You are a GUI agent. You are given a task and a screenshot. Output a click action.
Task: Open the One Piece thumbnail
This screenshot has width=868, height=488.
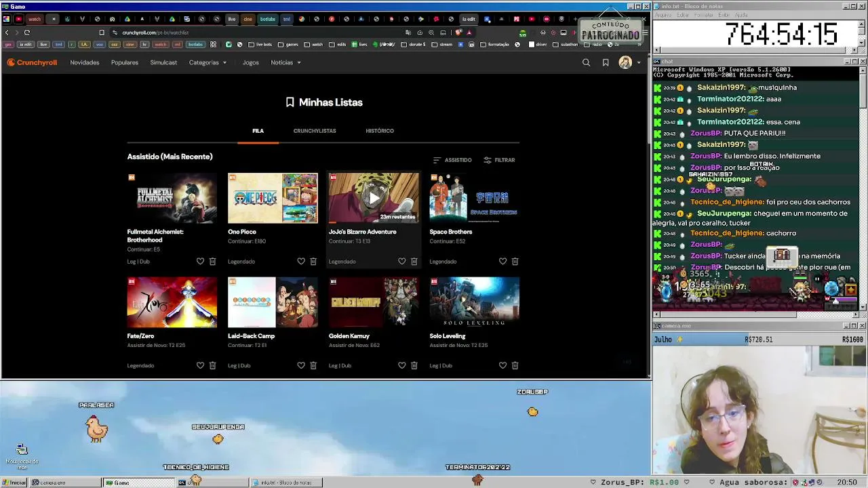[273, 198]
